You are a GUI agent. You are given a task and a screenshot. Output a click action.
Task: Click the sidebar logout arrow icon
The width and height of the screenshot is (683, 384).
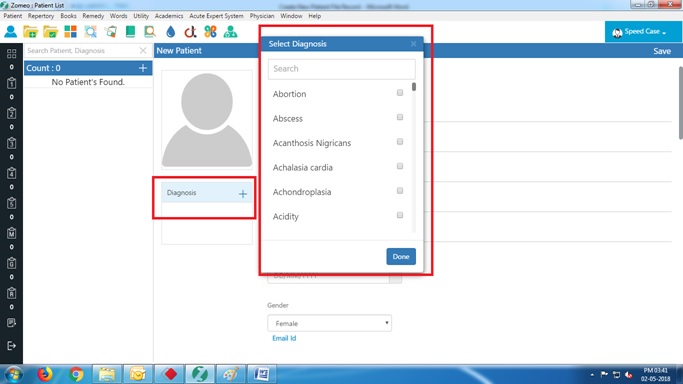click(11, 346)
